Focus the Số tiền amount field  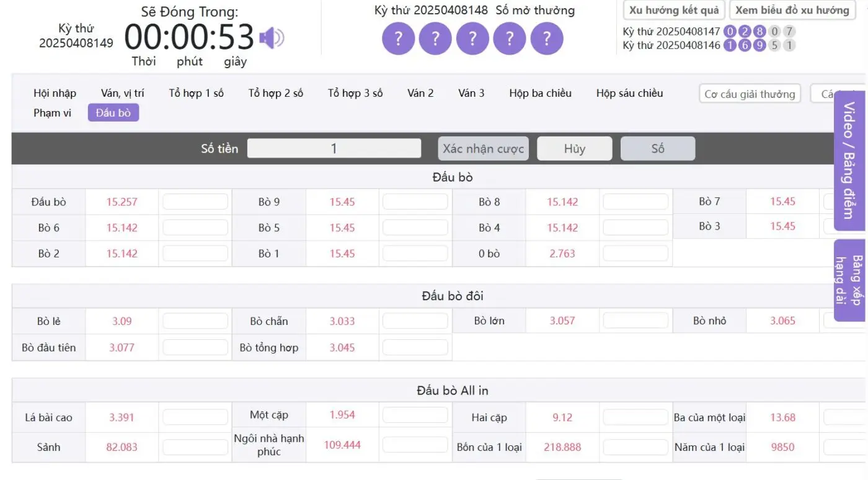(334, 149)
